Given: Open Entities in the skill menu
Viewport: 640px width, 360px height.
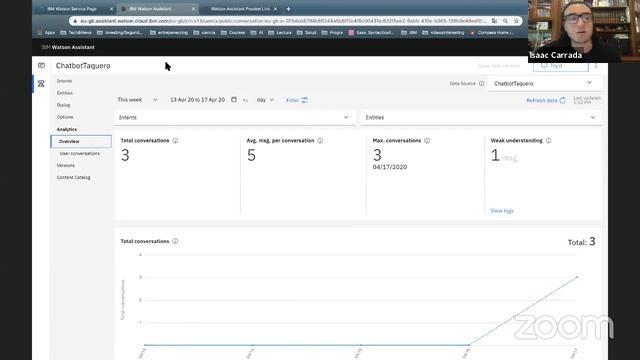Looking at the screenshot, I should (x=64, y=93).
